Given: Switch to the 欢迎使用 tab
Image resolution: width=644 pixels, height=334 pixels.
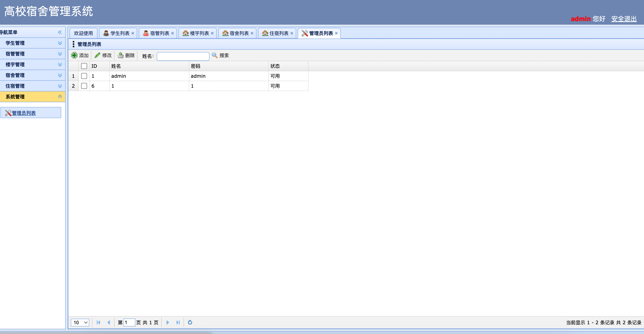Looking at the screenshot, I should pos(83,33).
